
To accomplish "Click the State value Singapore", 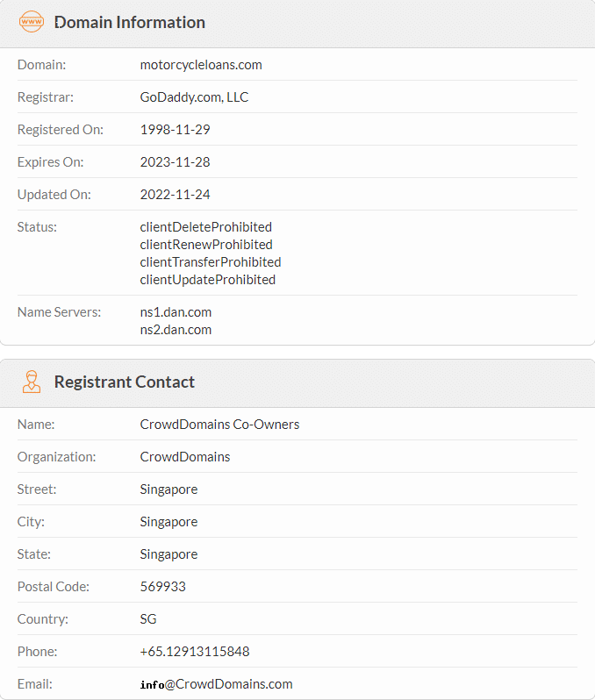I will tap(168, 554).
